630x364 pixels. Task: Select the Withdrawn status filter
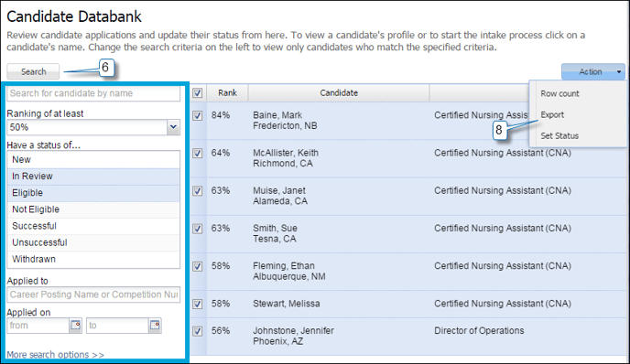(x=93, y=259)
